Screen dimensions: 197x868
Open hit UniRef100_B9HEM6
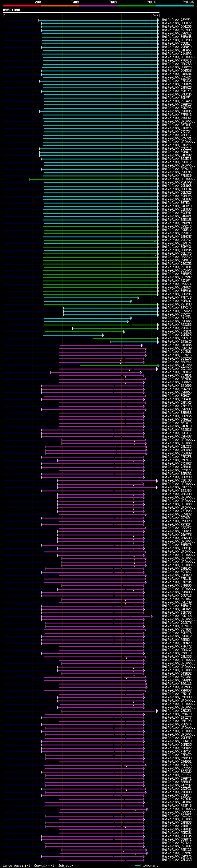pos(176,172)
